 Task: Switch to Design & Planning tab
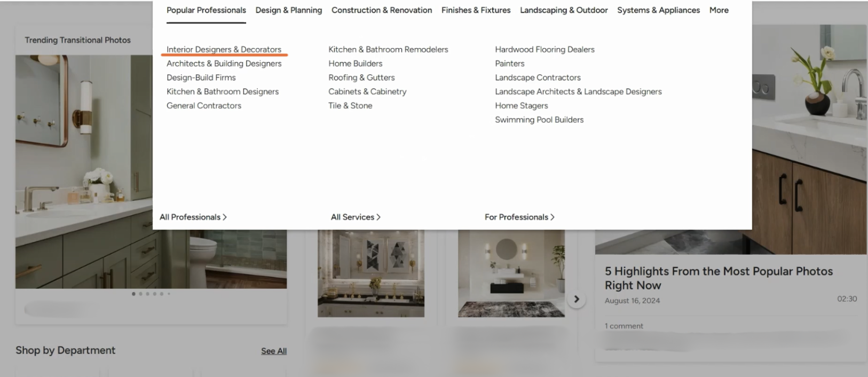[289, 10]
